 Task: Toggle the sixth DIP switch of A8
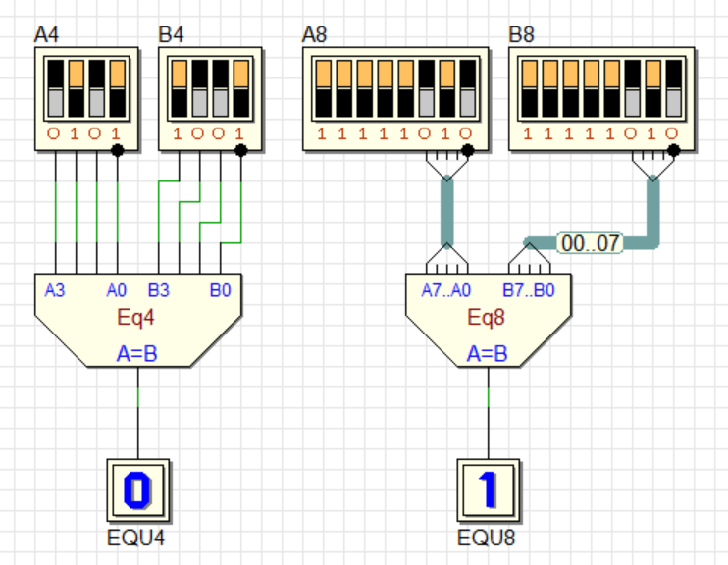click(x=426, y=88)
